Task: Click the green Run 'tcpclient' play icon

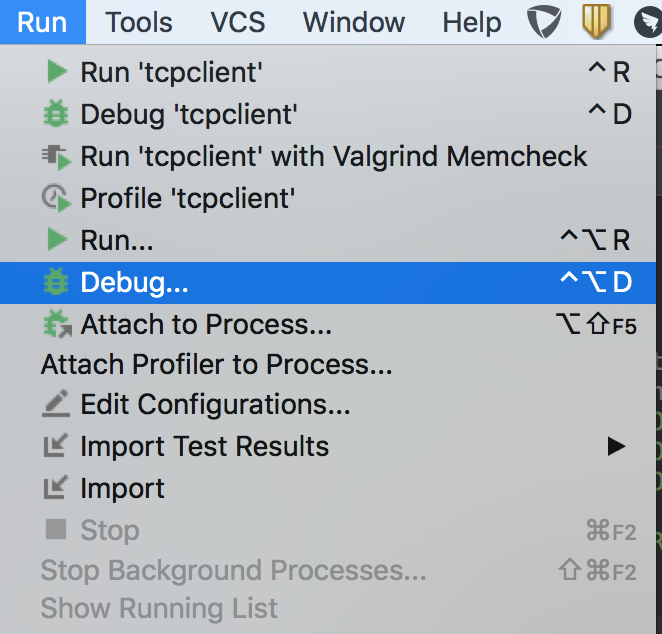Action: (x=56, y=72)
